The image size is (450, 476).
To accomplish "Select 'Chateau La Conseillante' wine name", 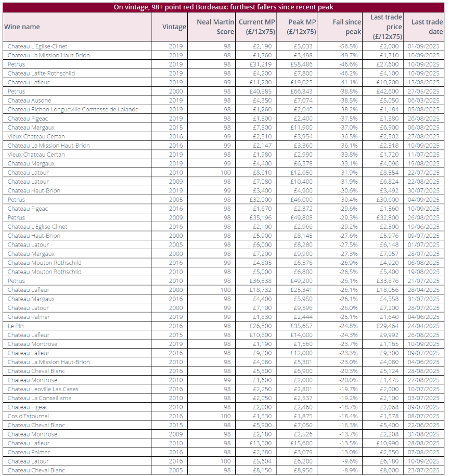I will pyautogui.click(x=40, y=398).
